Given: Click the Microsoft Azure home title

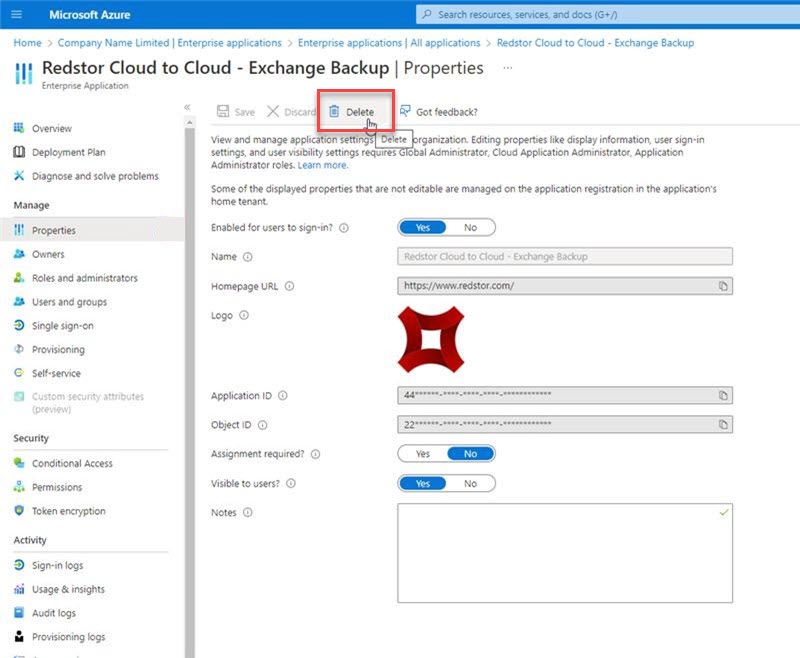Looking at the screenshot, I should [89, 15].
